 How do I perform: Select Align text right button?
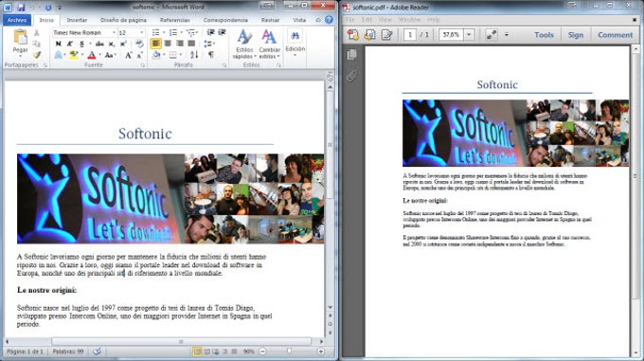[180, 44]
